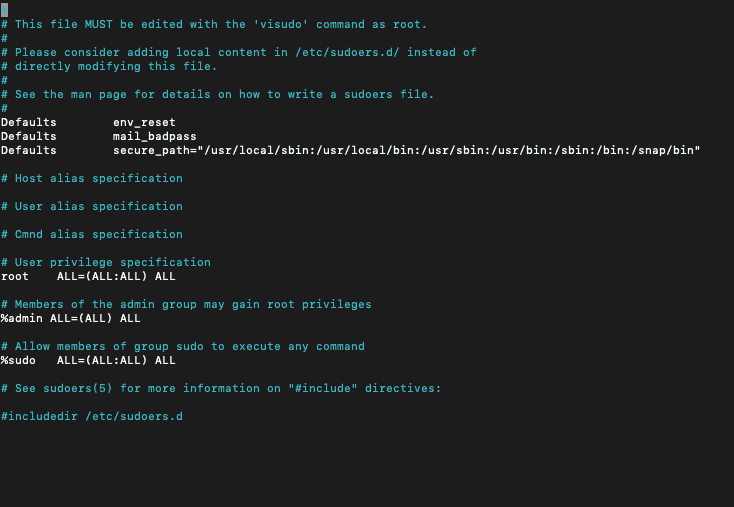The width and height of the screenshot is (734, 507).
Task: Place cursor on the '%admin' group entry
Action: [22, 318]
